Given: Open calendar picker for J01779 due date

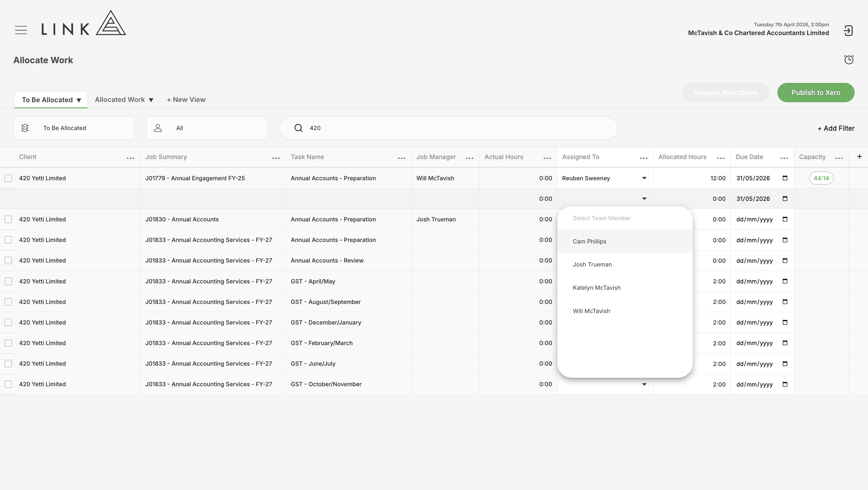Looking at the screenshot, I should 785,178.
